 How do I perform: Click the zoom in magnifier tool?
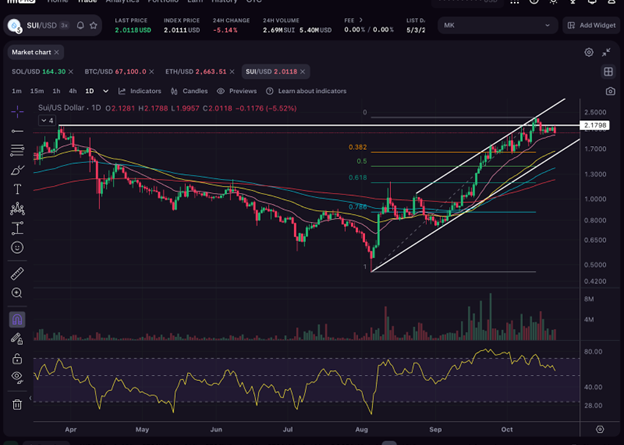[x=17, y=293]
